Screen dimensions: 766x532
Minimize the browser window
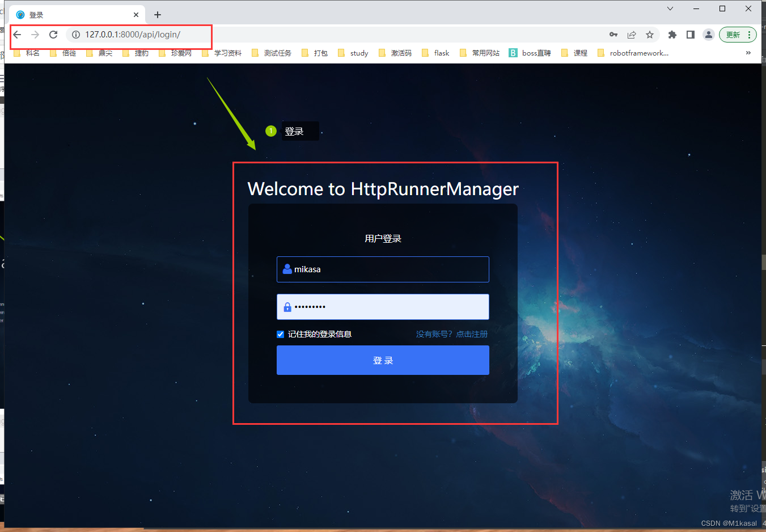[x=696, y=9]
